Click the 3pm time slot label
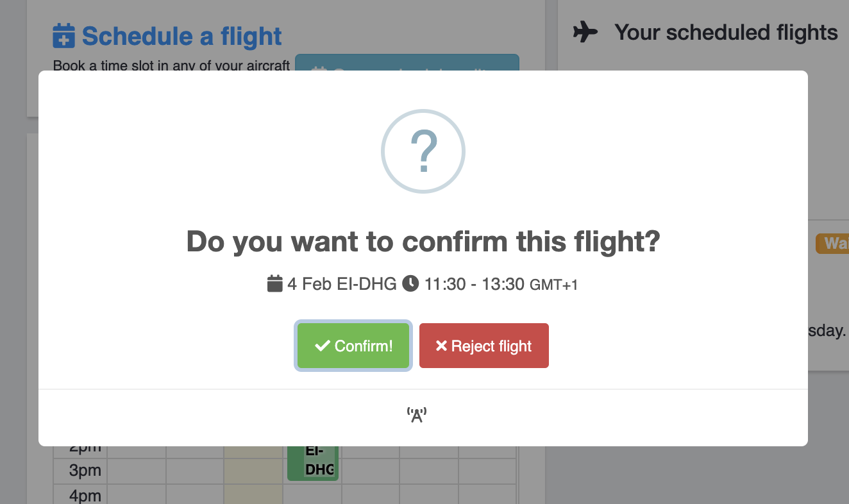 tap(85, 471)
